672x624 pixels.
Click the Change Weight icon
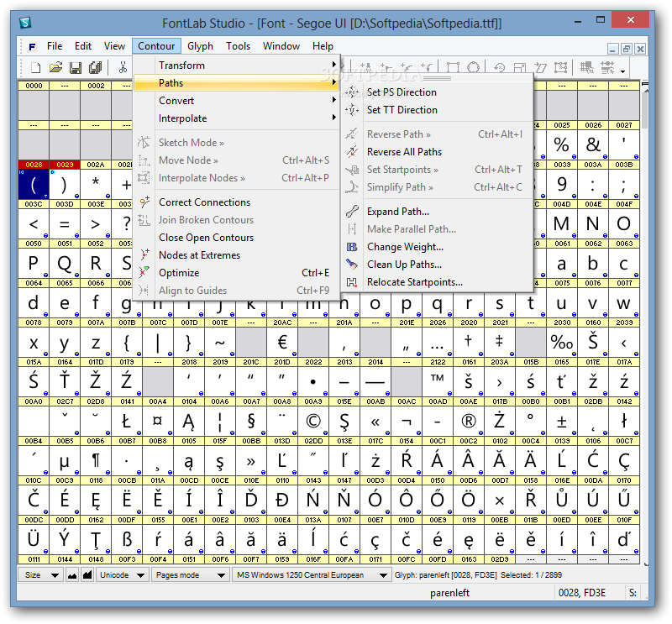[352, 247]
